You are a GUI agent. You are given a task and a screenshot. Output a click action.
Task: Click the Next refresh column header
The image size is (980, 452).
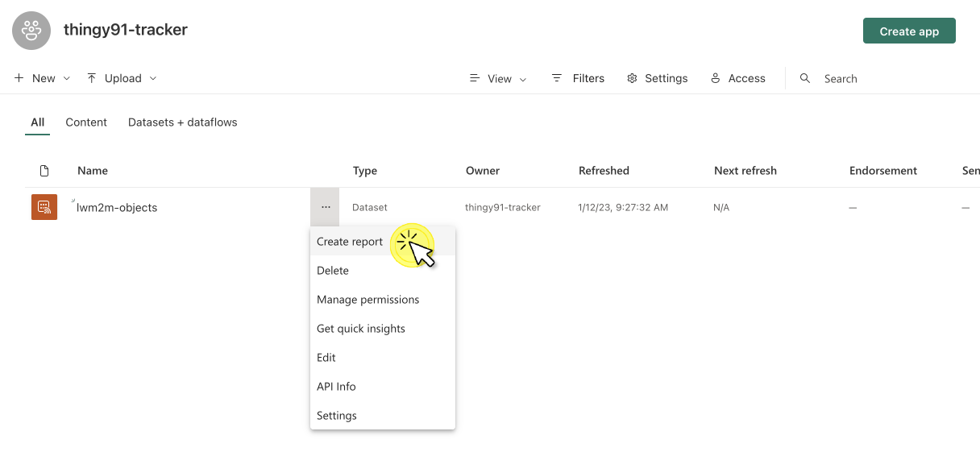[x=745, y=171]
